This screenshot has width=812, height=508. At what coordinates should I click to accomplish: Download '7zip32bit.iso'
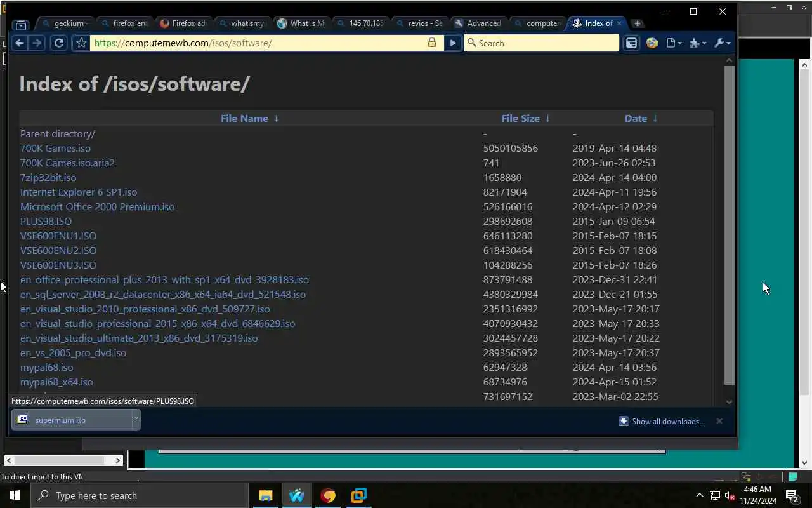(x=48, y=177)
